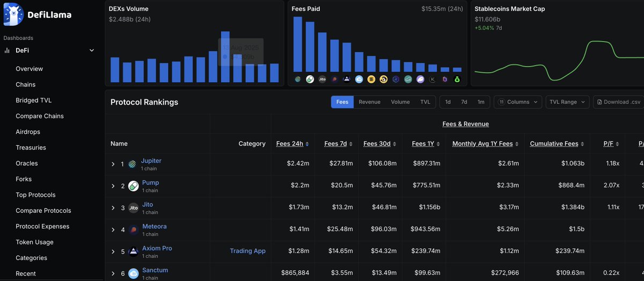
Task: Open Airdrops in the sidebar
Action: [x=28, y=132]
